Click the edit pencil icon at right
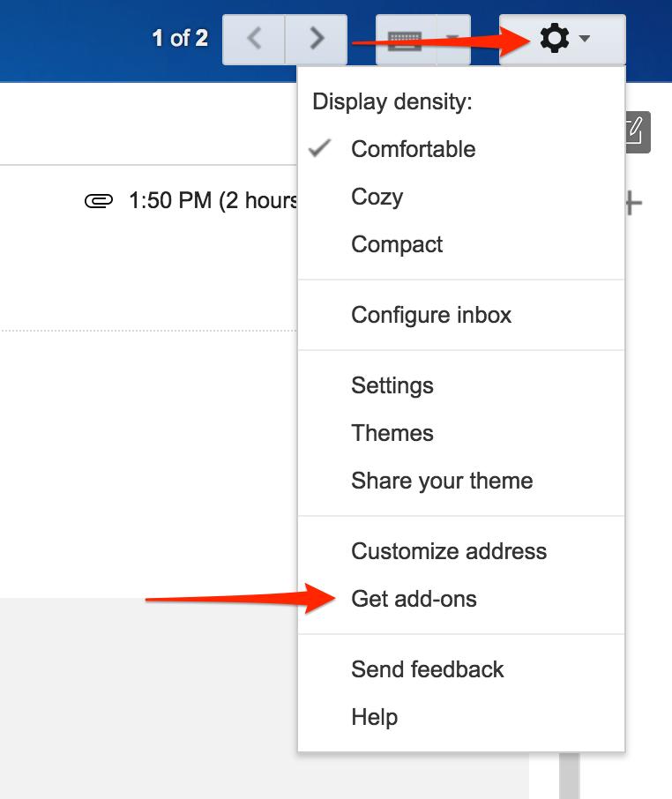 (x=638, y=132)
